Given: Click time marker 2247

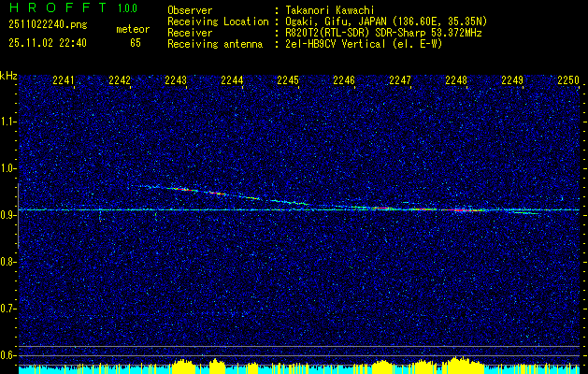Looking at the screenshot, I should point(400,80).
